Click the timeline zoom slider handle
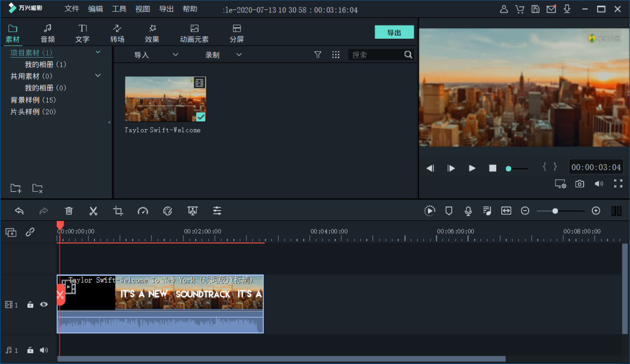 click(555, 211)
